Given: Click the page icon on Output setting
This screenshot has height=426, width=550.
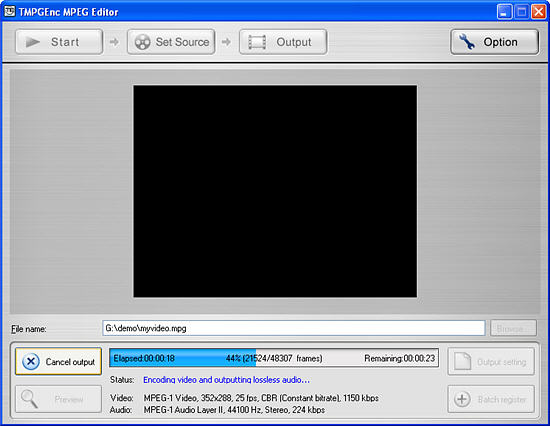Looking at the screenshot, I should point(463,361).
